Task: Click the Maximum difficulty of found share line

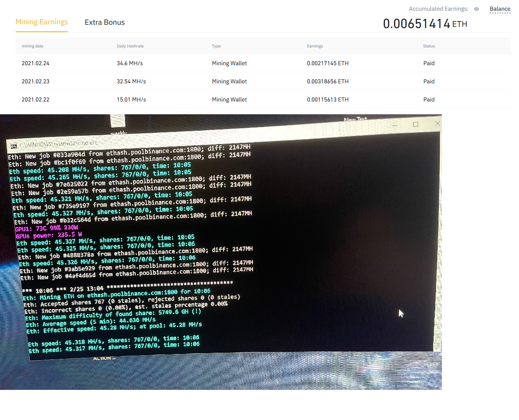Action: 113,314
